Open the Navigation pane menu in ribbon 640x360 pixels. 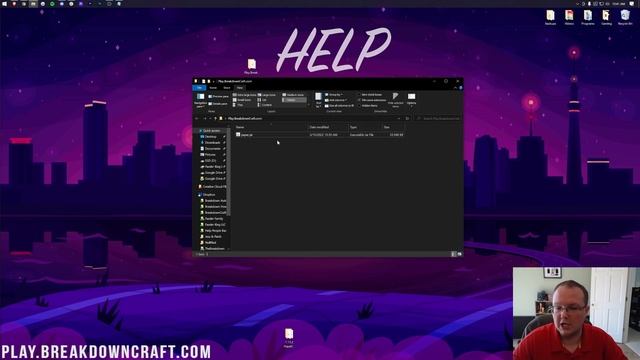point(200,100)
